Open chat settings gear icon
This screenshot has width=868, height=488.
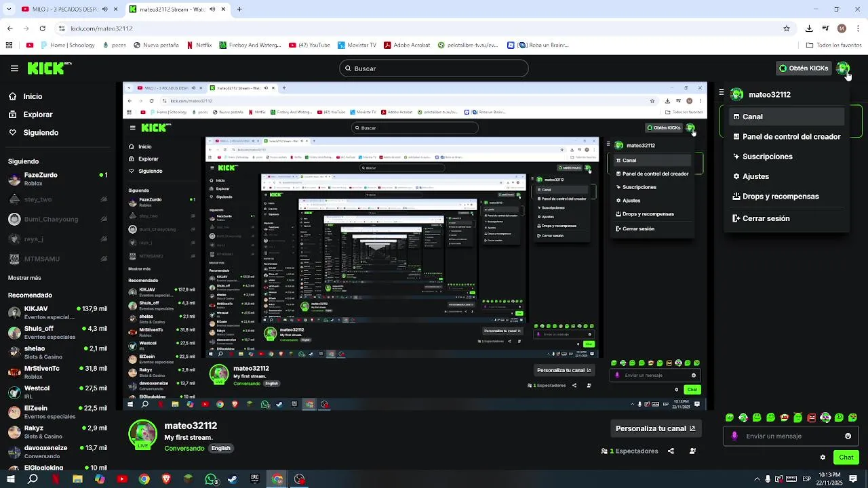[x=823, y=457]
